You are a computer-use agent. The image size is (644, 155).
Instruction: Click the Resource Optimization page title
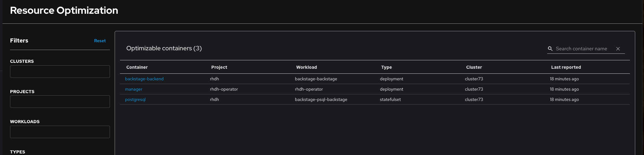coord(64,11)
